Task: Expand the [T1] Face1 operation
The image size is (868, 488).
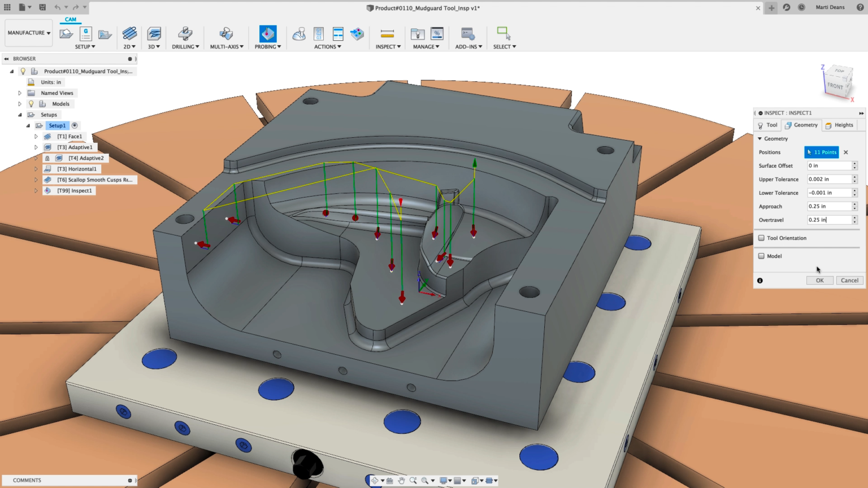Action: coord(36,137)
